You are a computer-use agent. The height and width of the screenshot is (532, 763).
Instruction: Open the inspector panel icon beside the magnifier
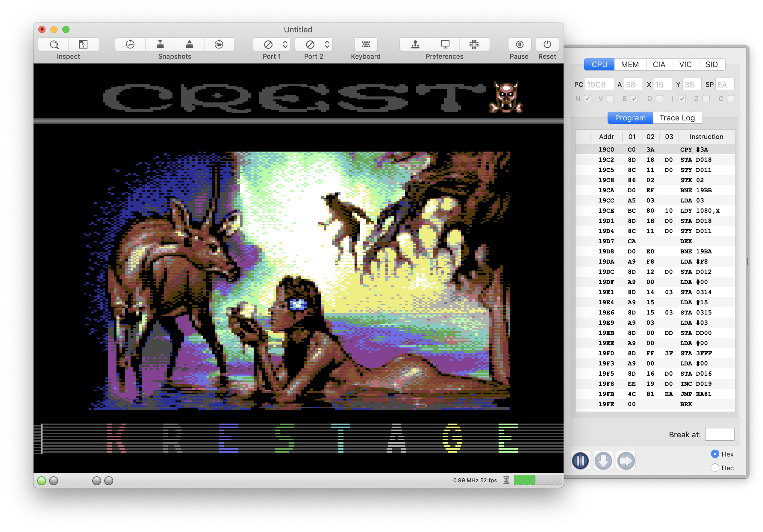coord(84,44)
